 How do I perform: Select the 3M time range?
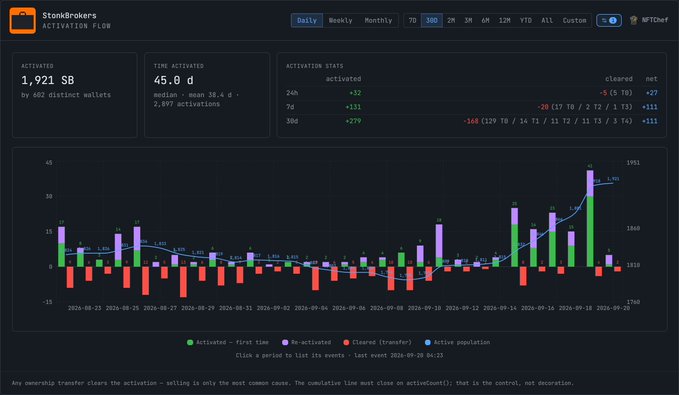click(x=468, y=20)
